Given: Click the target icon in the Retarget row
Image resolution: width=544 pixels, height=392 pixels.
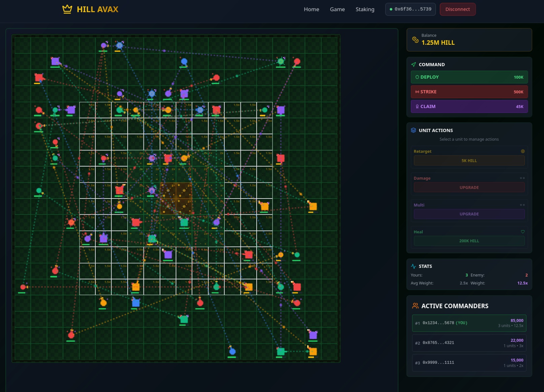Looking at the screenshot, I should (x=522, y=151).
